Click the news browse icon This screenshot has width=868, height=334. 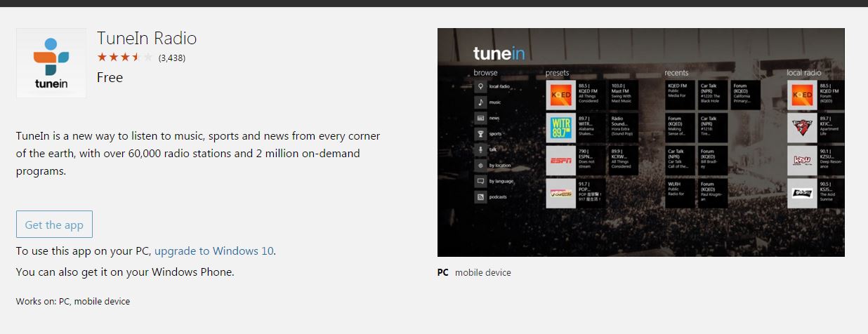[x=480, y=118]
